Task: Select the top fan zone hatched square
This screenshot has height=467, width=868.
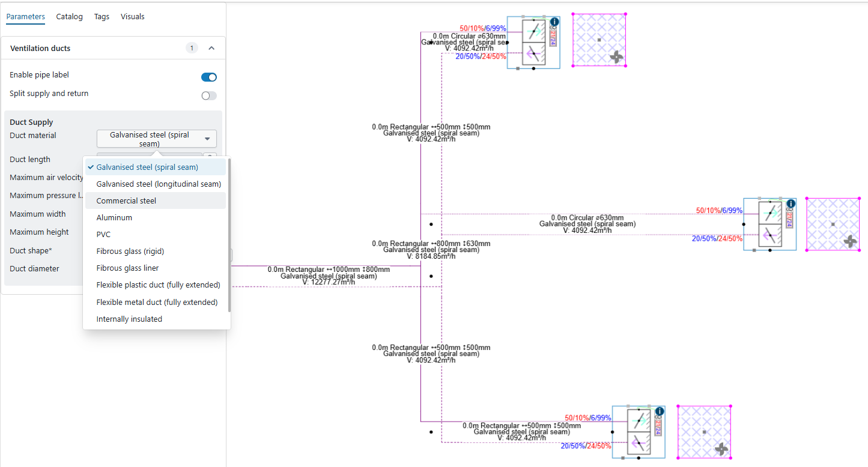Action: (x=599, y=40)
